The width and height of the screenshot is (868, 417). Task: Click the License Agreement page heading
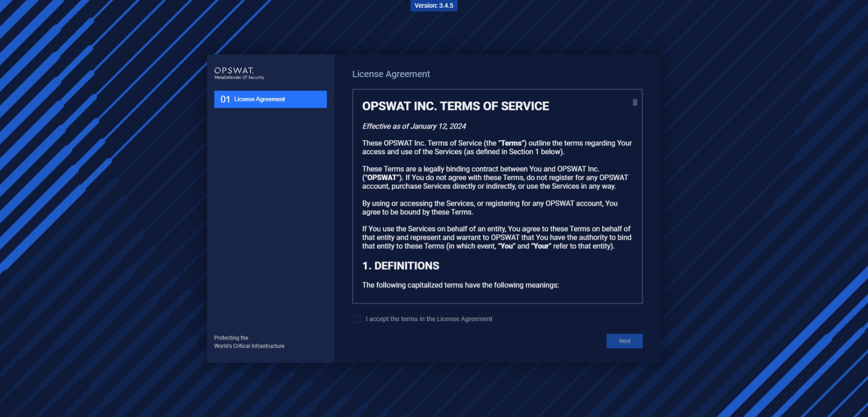(391, 74)
